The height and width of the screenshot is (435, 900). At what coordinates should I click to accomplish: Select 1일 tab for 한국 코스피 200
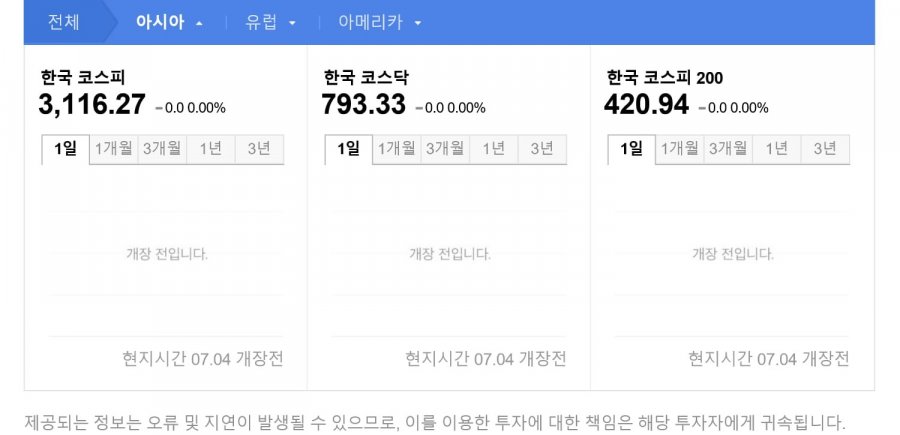(x=631, y=149)
